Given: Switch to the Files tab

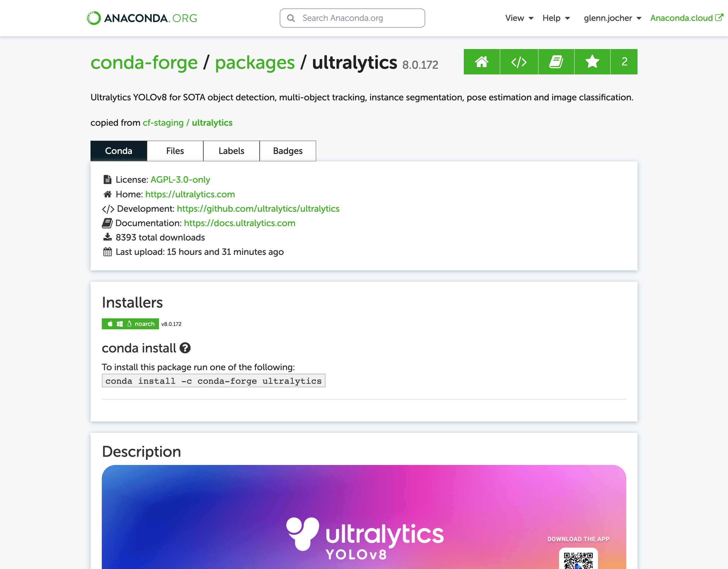Looking at the screenshot, I should (x=175, y=151).
